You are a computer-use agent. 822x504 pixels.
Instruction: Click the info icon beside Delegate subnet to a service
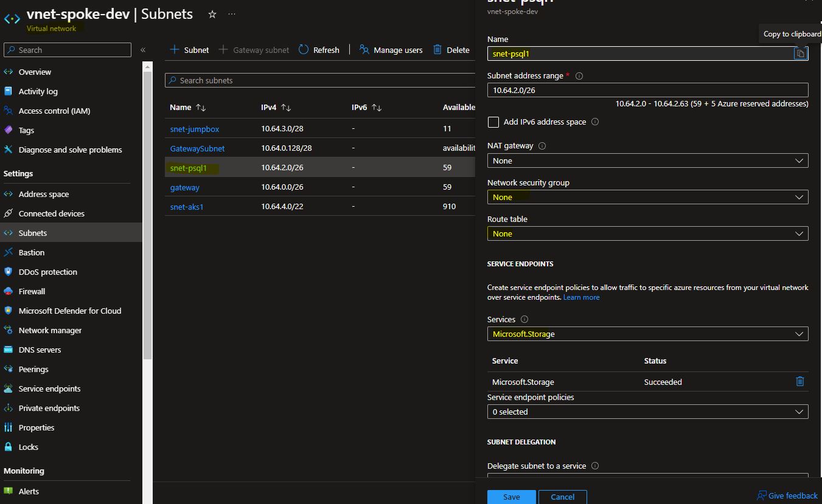click(x=595, y=466)
